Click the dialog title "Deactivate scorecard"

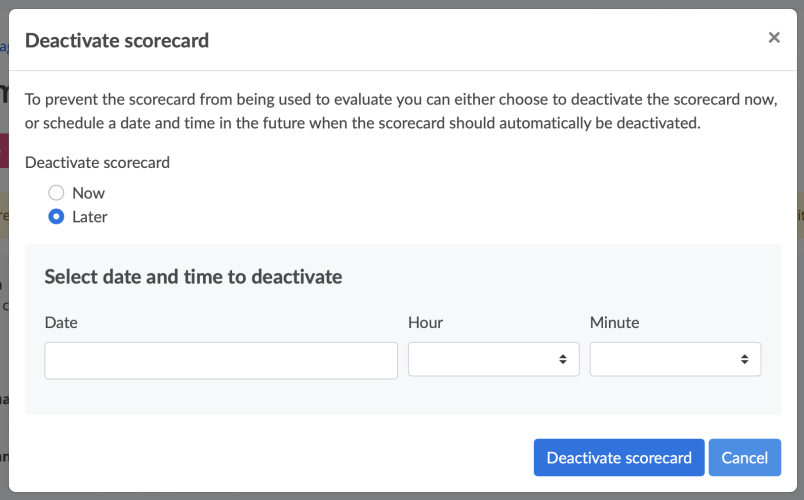(117, 41)
